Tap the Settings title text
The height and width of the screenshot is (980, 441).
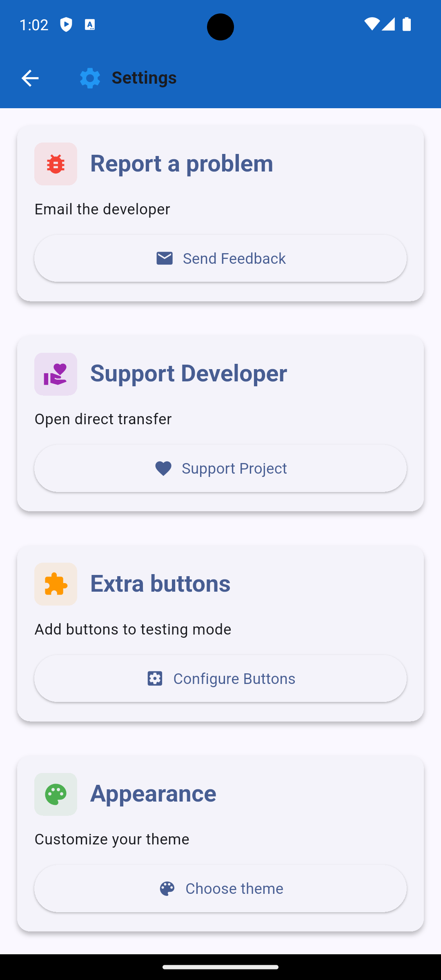point(144,78)
